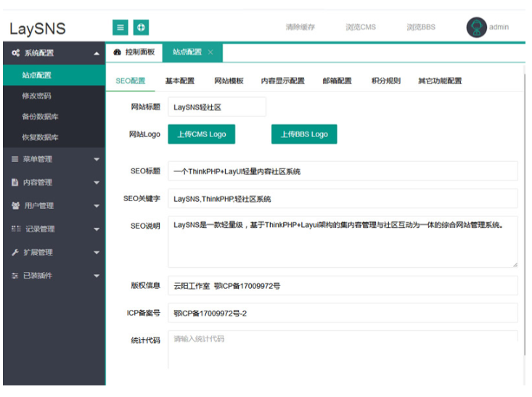Switch to the 基本配置 tab
The width and height of the screenshot is (532, 397).
(179, 81)
